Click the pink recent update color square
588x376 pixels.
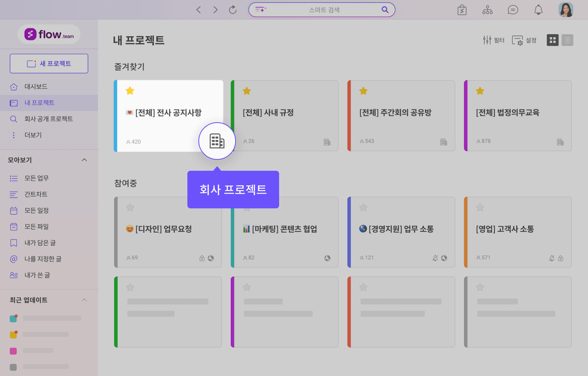(13, 351)
